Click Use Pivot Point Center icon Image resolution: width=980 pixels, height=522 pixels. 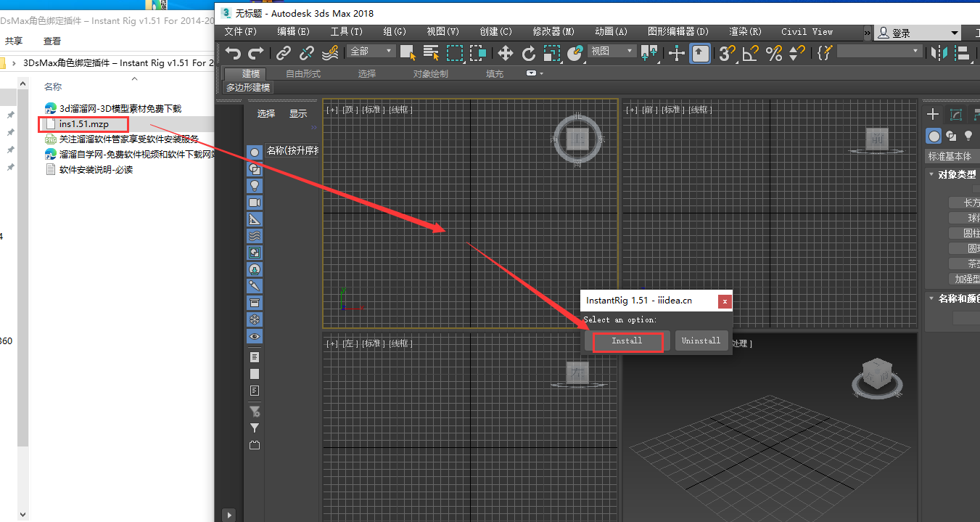(x=649, y=53)
